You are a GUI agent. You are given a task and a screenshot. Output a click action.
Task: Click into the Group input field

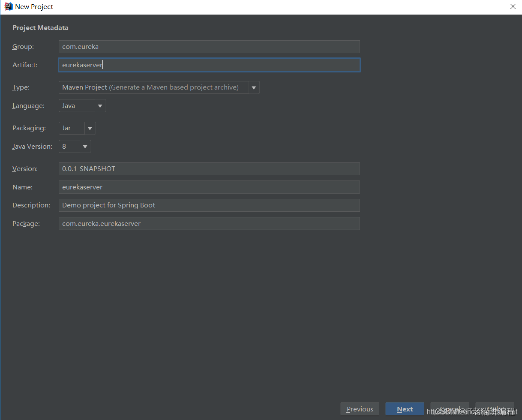209,47
